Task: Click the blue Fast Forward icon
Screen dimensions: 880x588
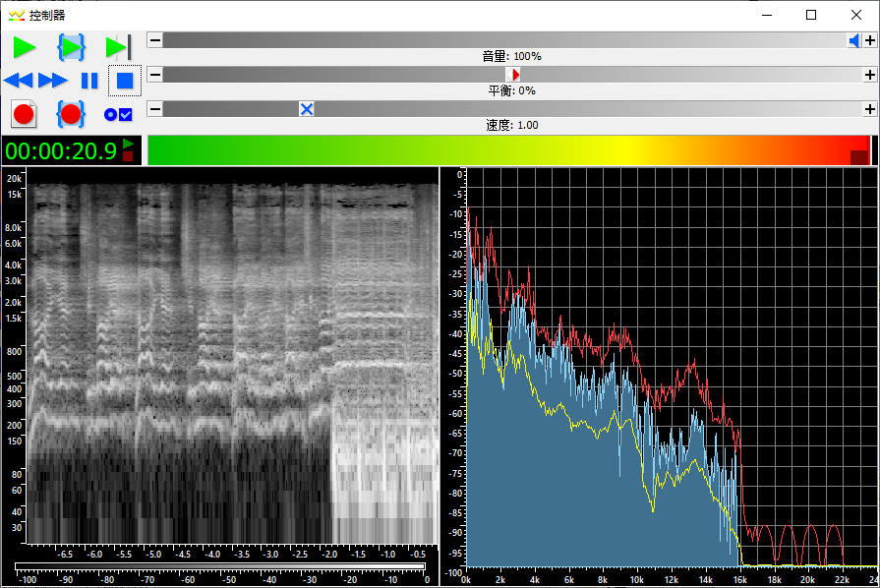Action: [x=53, y=81]
